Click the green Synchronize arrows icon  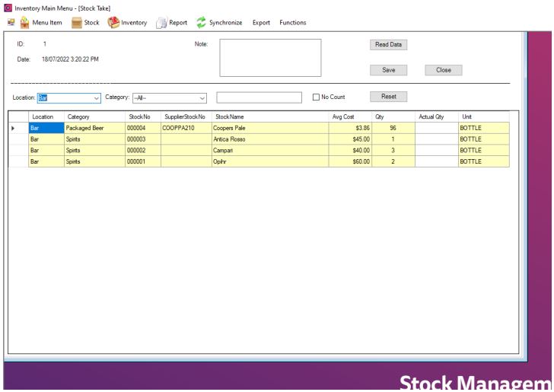(202, 22)
